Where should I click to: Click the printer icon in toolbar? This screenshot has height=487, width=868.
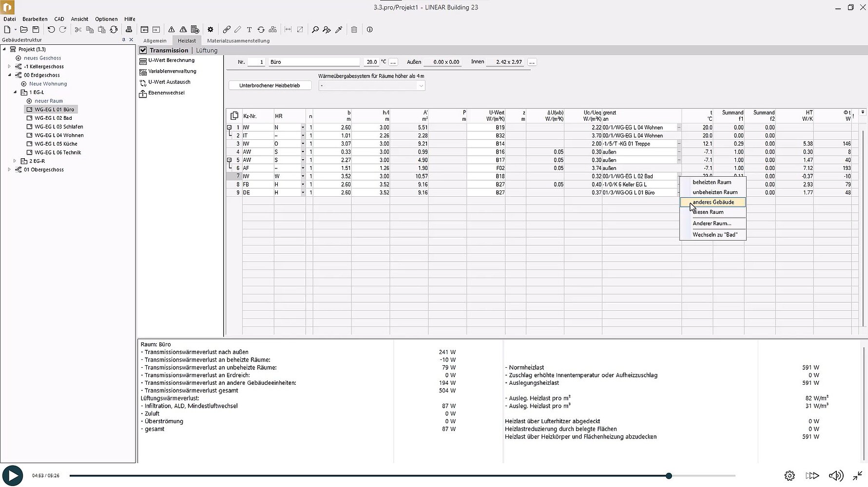point(129,30)
